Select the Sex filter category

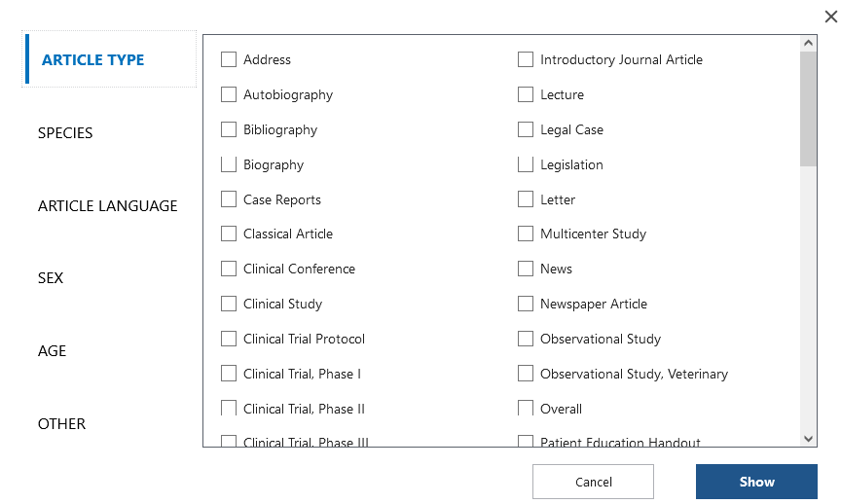coord(51,278)
